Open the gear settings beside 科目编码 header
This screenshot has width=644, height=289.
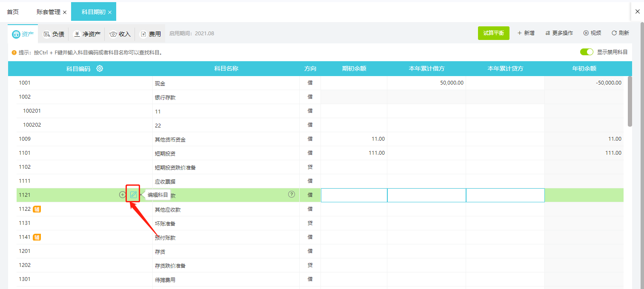click(x=100, y=68)
